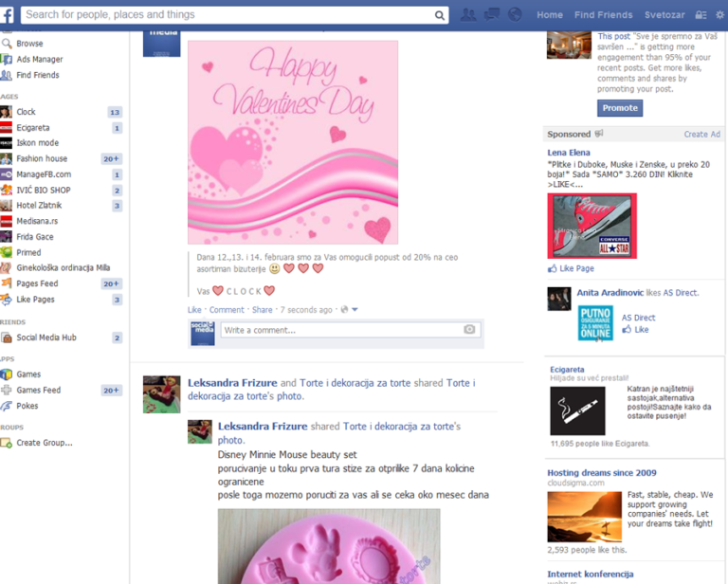Open Find Friends in top bar
The height and width of the screenshot is (584, 728).
603,15
